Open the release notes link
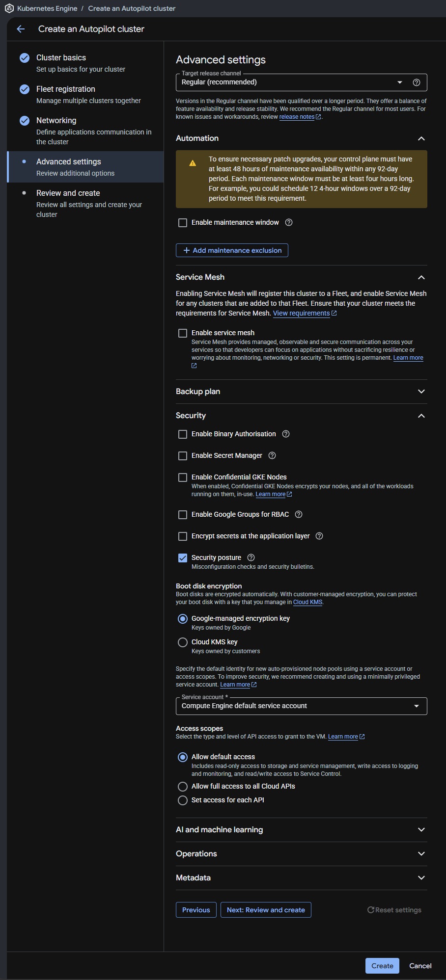446x980 pixels. [x=297, y=117]
